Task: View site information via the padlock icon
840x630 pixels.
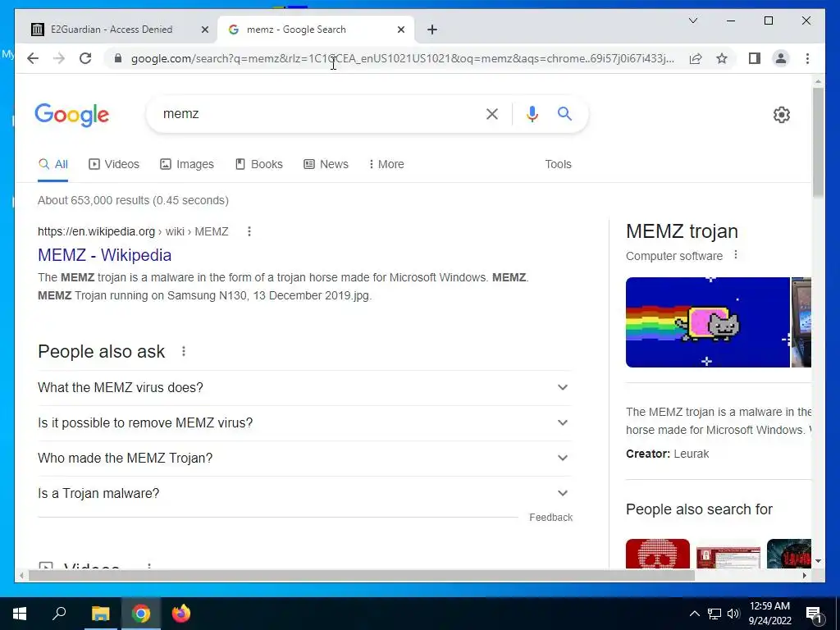Action: 118,58
